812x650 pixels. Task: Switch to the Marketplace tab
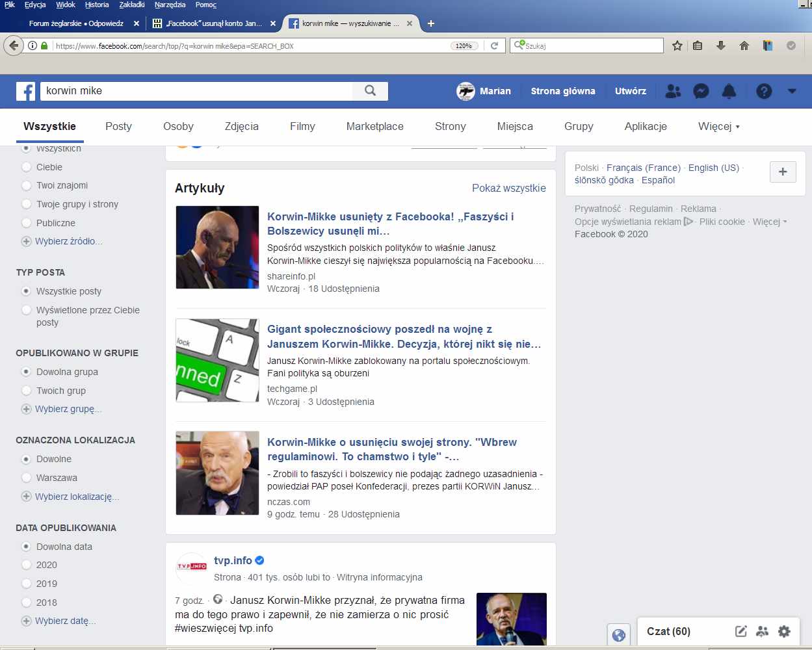[x=375, y=126]
